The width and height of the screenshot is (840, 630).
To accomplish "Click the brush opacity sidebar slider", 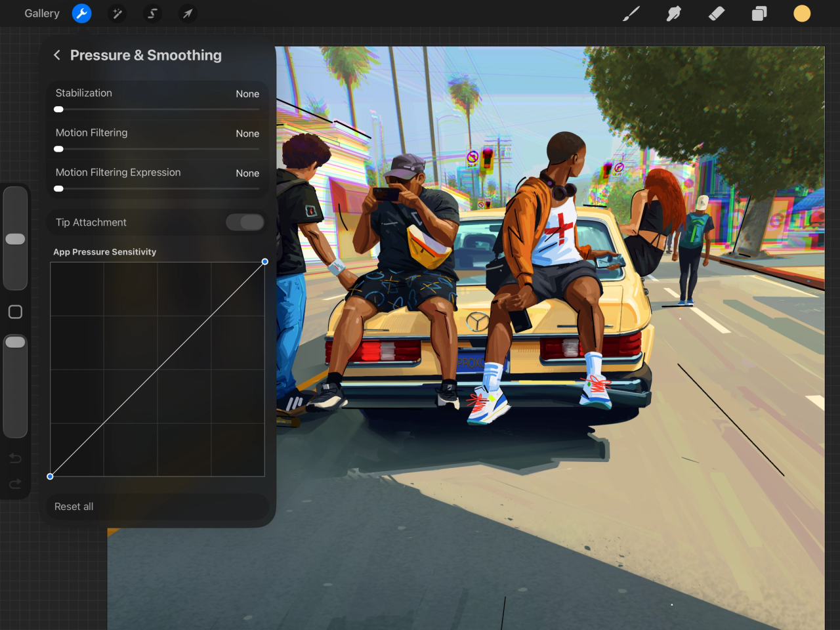I will (15, 386).
